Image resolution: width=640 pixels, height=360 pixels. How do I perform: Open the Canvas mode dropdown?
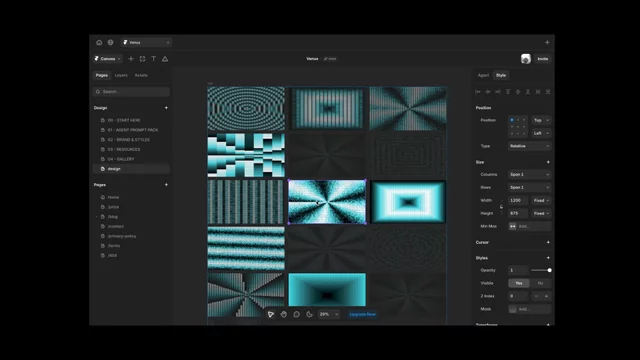[x=108, y=59]
